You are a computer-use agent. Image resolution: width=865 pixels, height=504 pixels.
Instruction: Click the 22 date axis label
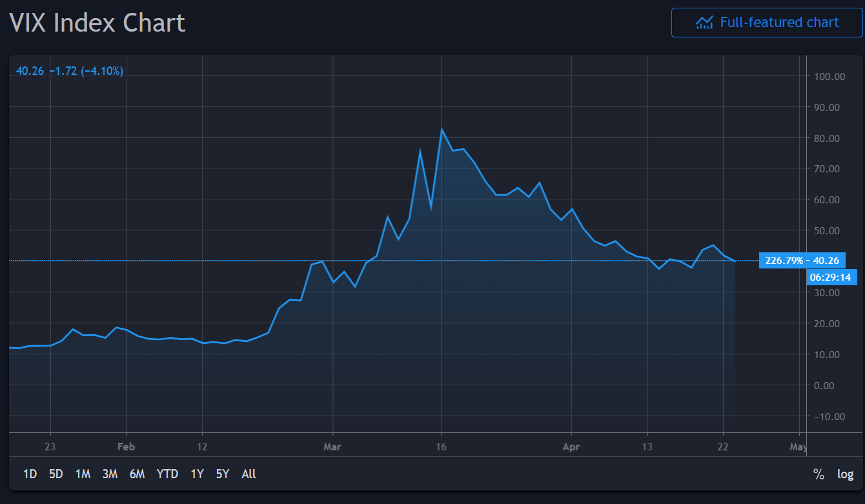pyautogui.click(x=723, y=447)
